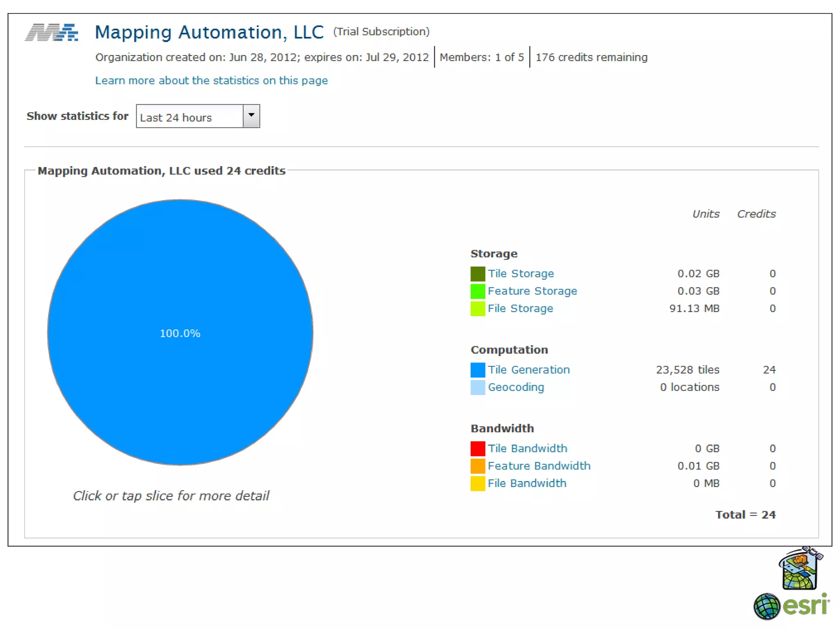Click the Tile Generation blue swatch
Viewport: 840px width, 630px height.
point(477,370)
